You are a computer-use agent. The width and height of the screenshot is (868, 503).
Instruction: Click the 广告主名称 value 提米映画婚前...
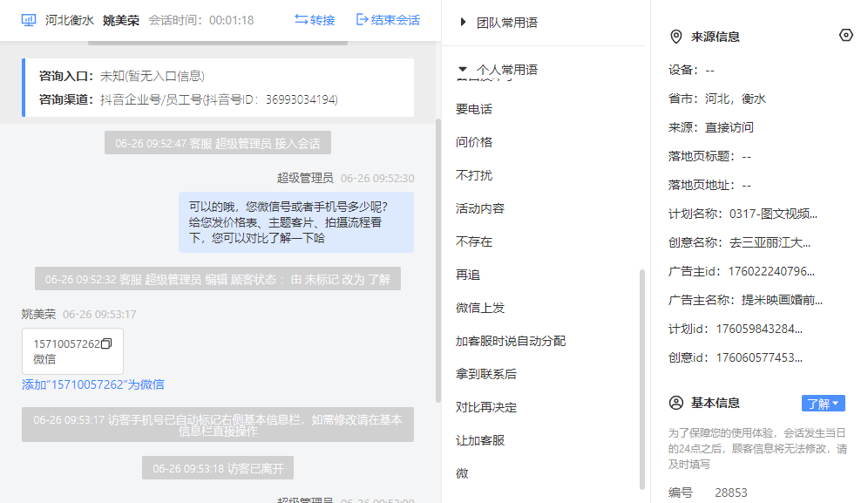click(783, 300)
